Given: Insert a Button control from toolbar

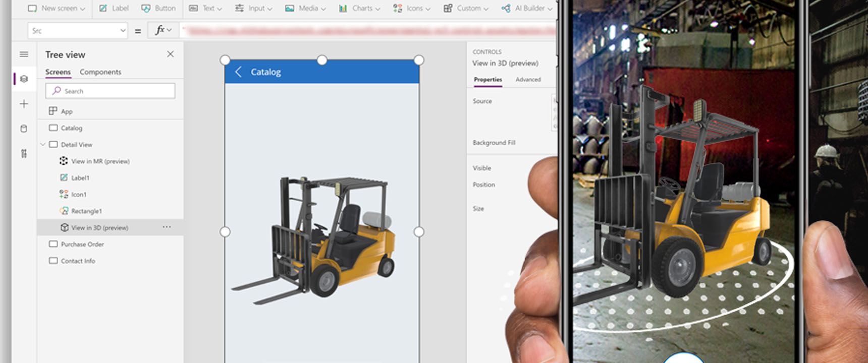Looking at the screenshot, I should [158, 9].
